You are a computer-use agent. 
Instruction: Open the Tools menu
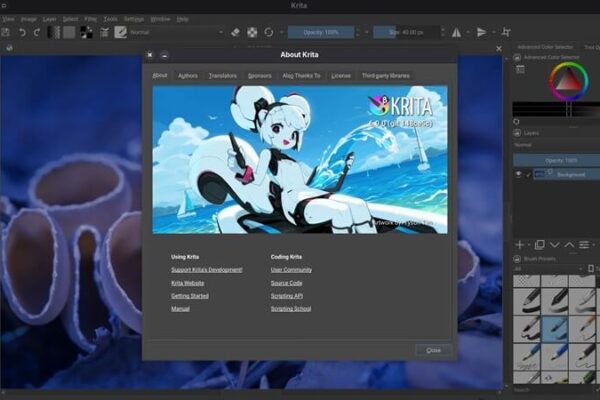[110, 19]
